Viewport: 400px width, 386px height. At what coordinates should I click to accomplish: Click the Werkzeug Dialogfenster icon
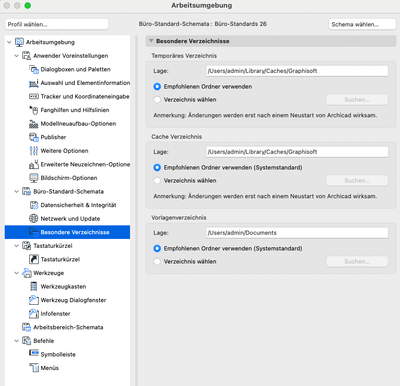pyautogui.click(x=34, y=300)
